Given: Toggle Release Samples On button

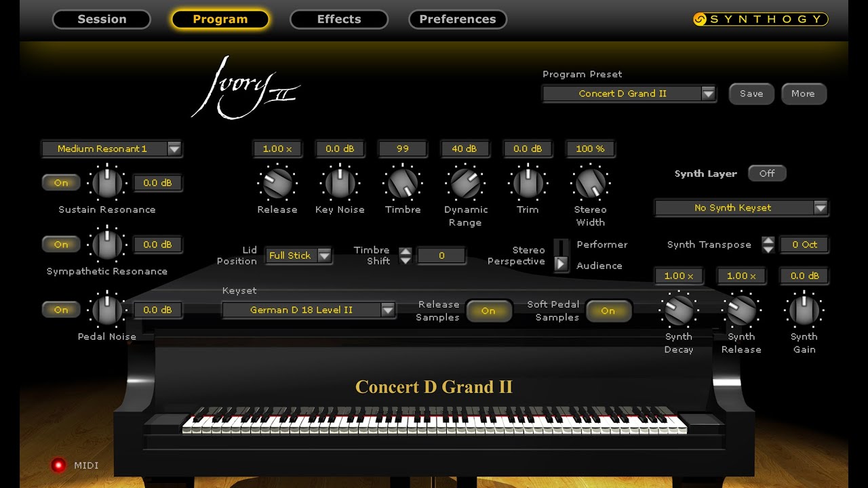Looking at the screenshot, I should coord(488,310).
